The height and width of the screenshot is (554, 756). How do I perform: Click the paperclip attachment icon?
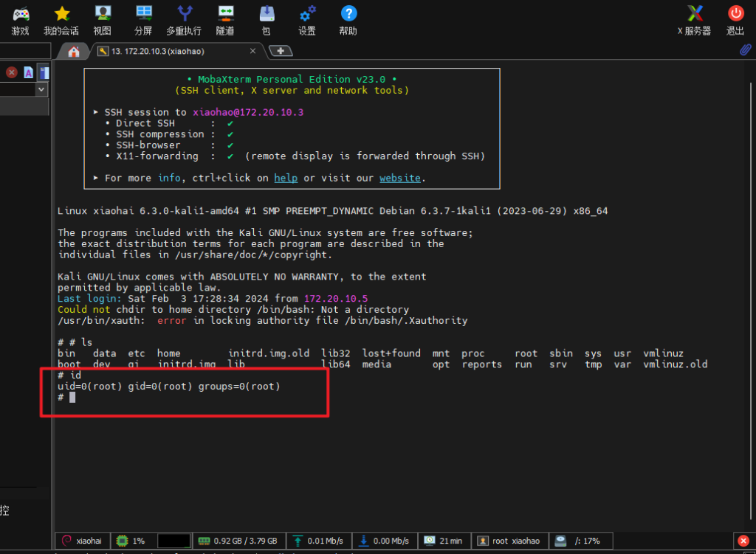[745, 50]
